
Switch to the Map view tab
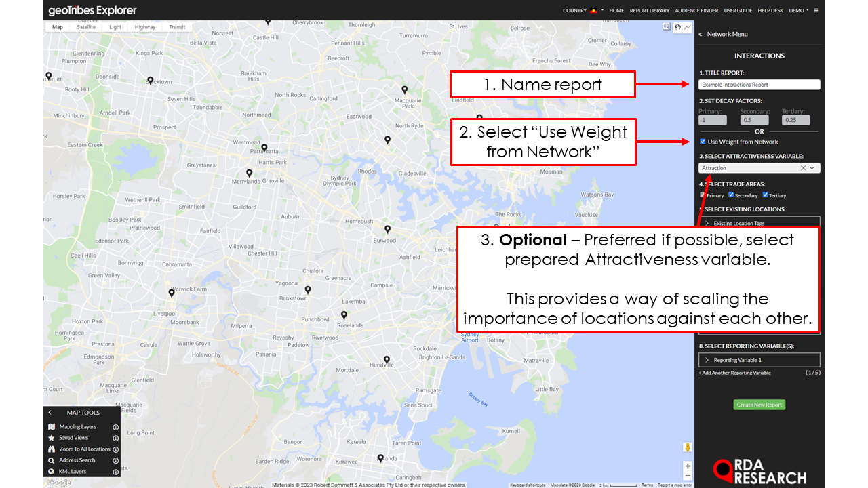(58, 27)
